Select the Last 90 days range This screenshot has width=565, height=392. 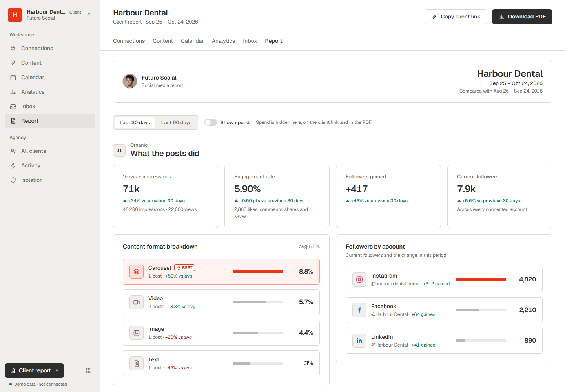[176, 122]
